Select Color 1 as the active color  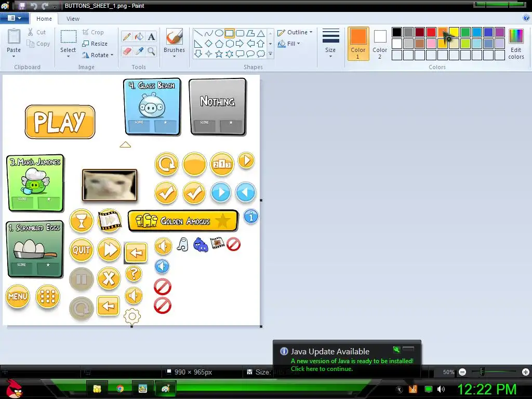tap(358, 44)
